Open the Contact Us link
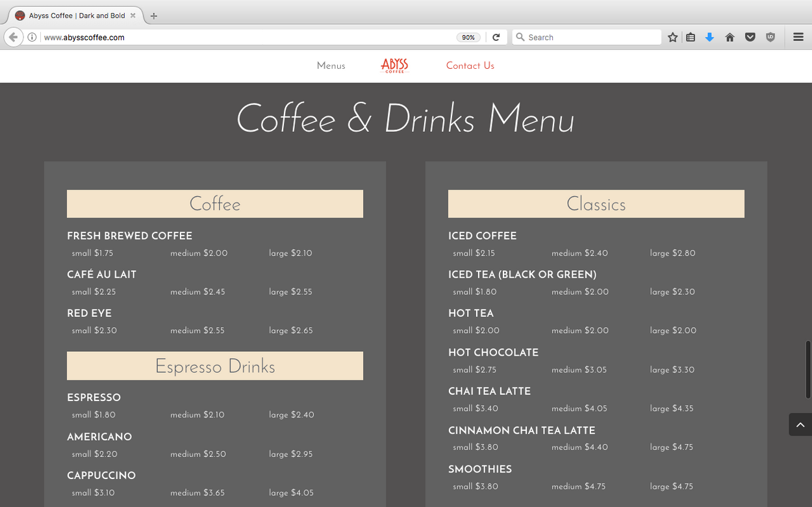This screenshot has height=507, width=812. (x=470, y=66)
